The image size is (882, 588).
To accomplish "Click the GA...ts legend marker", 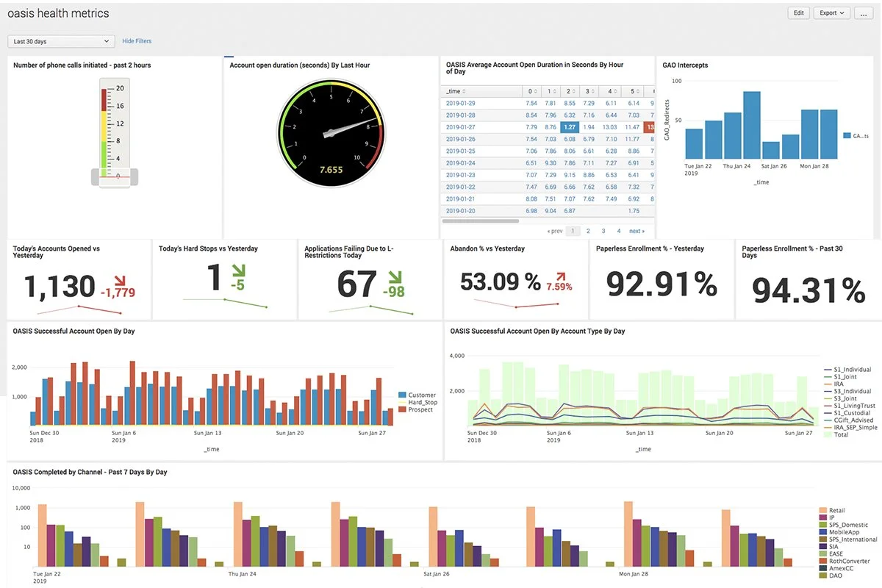I will coord(847,136).
